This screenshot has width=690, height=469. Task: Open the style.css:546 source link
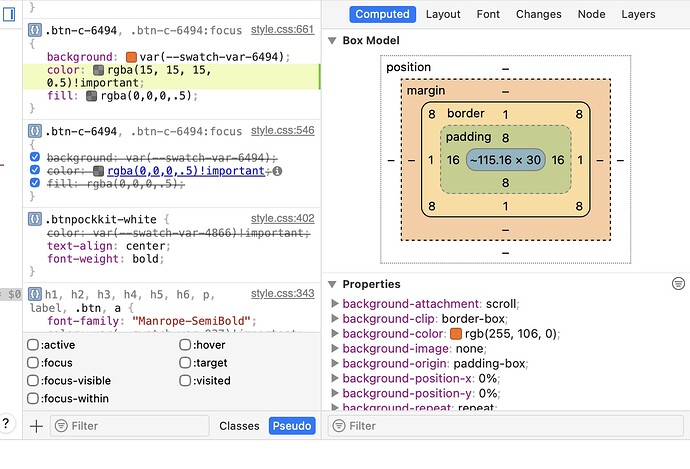coord(283,131)
